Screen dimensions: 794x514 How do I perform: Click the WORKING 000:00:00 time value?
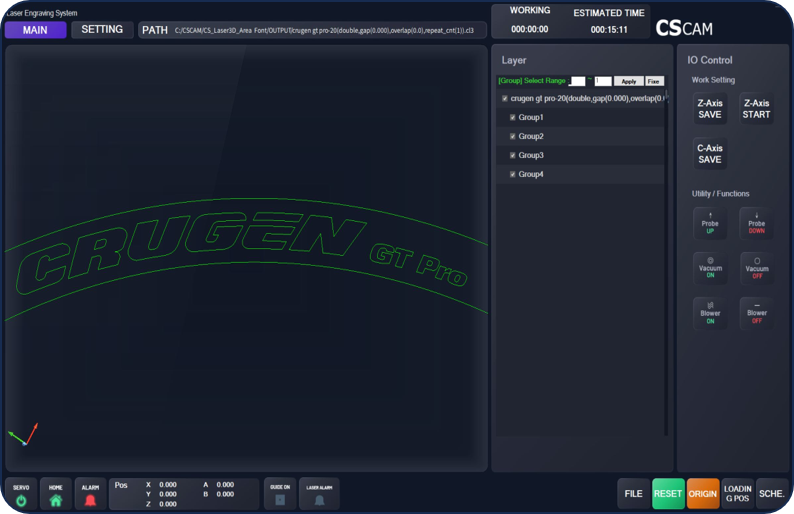pyautogui.click(x=530, y=29)
